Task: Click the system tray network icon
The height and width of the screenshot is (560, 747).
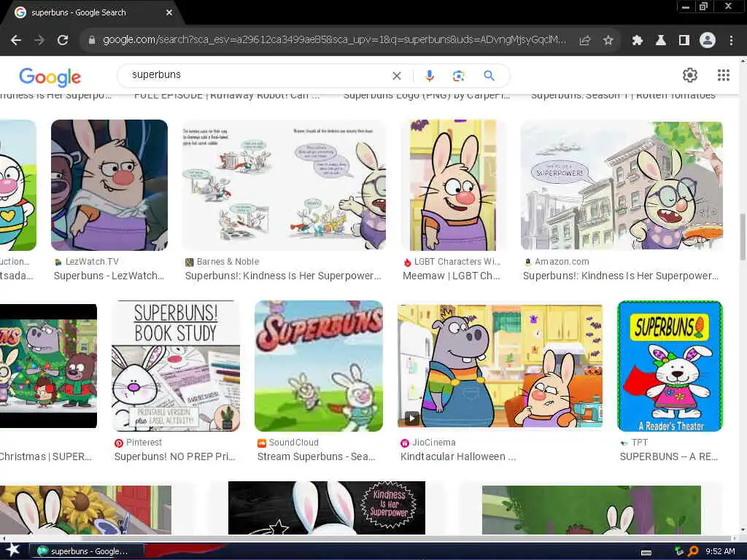Action: [x=679, y=551]
